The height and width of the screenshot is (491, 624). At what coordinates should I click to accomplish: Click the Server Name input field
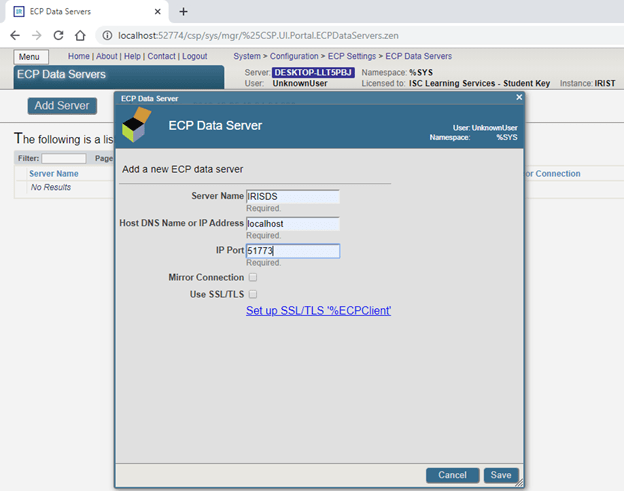pos(292,197)
